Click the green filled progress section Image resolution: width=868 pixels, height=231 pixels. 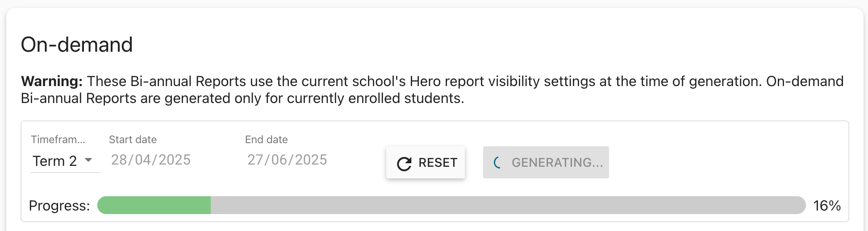click(154, 206)
